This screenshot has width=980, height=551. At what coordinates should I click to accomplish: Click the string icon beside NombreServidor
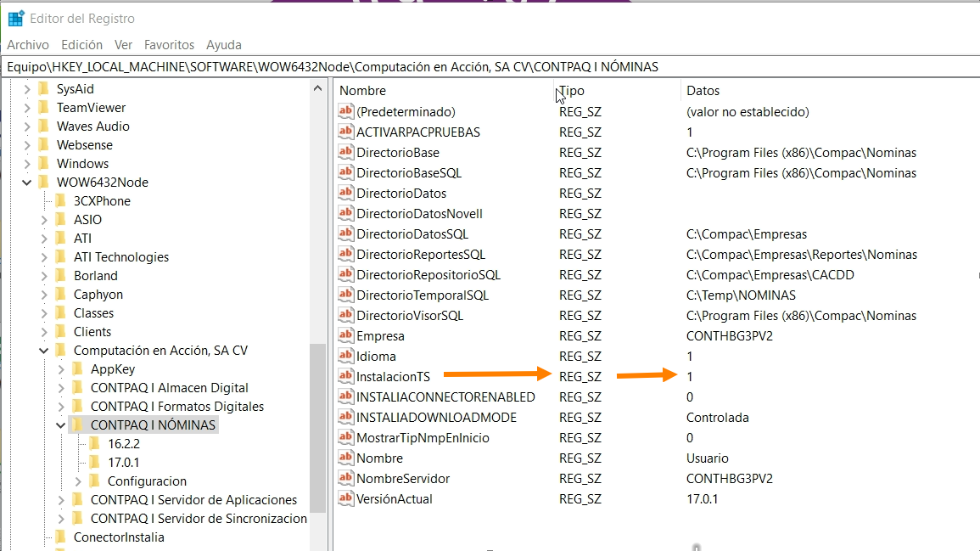click(345, 479)
